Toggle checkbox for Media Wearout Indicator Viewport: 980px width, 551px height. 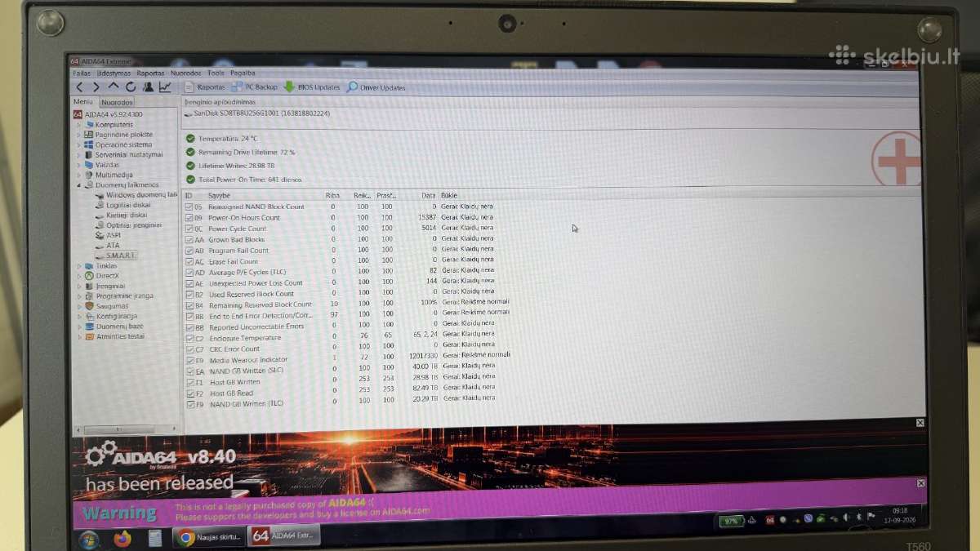pyautogui.click(x=190, y=359)
